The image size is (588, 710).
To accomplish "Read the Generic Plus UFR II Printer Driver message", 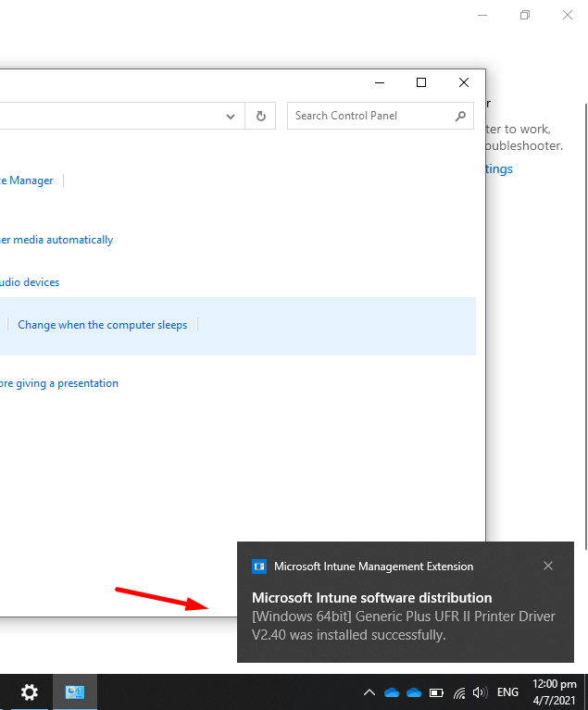I will [x=404, y=626].
